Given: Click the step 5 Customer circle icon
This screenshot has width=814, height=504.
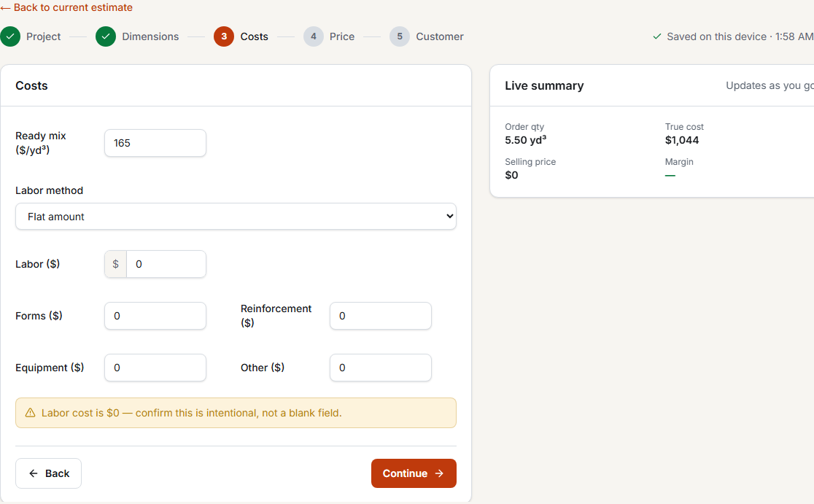Looking at the screenshot, I should (x=400, y=36).
